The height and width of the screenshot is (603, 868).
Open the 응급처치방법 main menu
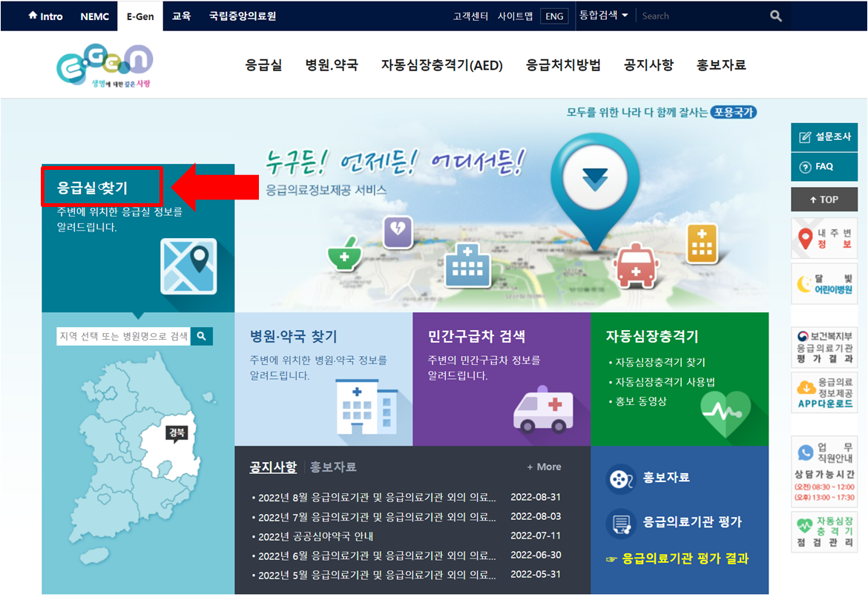pyautogui.click(x=563, y=65)
